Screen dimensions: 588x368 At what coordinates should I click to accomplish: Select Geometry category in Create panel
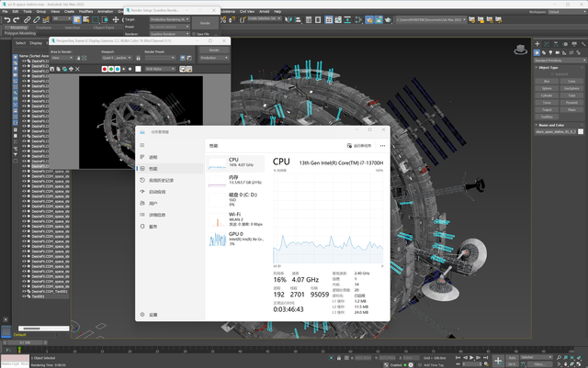(x=537, y=52)
